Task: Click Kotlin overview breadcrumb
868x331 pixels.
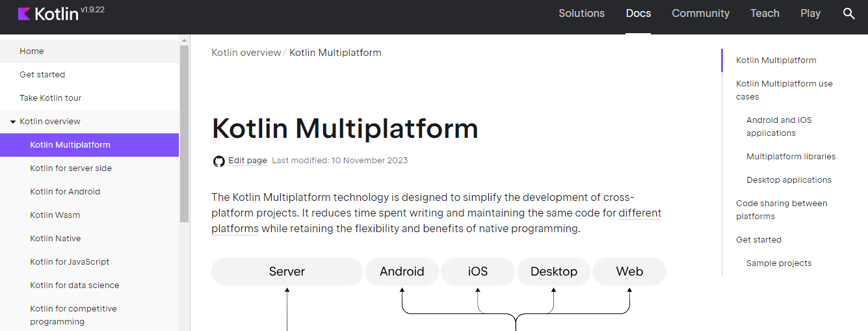Action: (x=246, y=53)
